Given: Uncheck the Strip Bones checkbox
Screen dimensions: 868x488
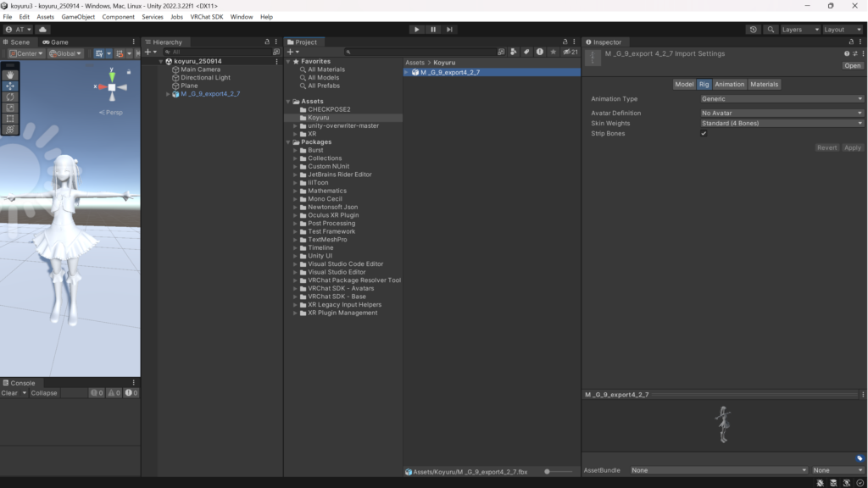Looking at the screenshot, I should (704, 134).
